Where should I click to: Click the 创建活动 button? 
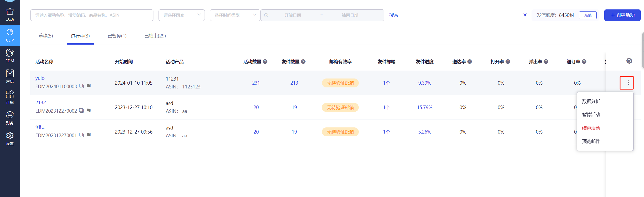[622, 15]
